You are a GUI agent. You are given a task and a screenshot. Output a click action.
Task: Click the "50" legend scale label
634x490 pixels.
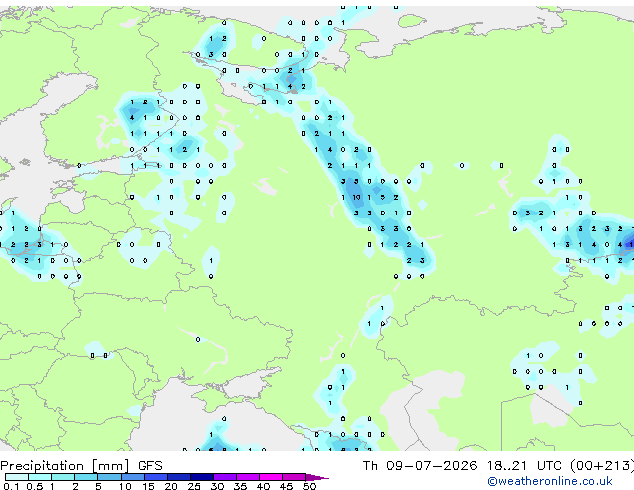[309, 486]
